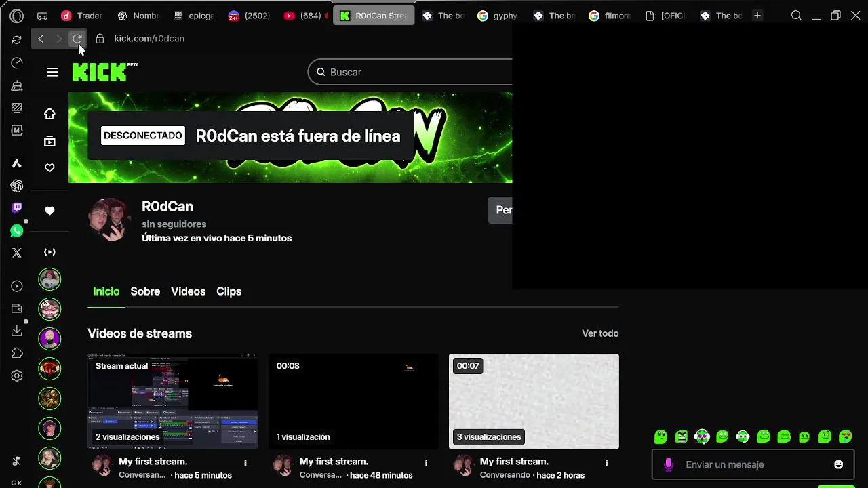Reload the kick.com page
This screenshot has width=868, height=488.
tap(77, 39)
